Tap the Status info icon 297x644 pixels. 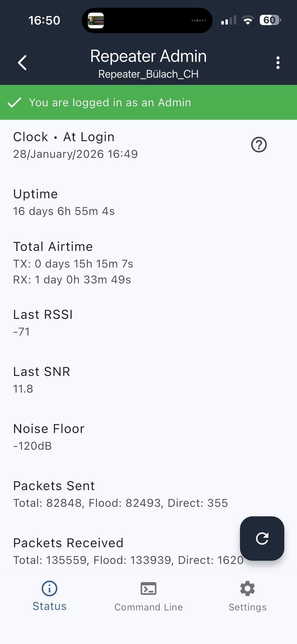(x=49, y=588)
